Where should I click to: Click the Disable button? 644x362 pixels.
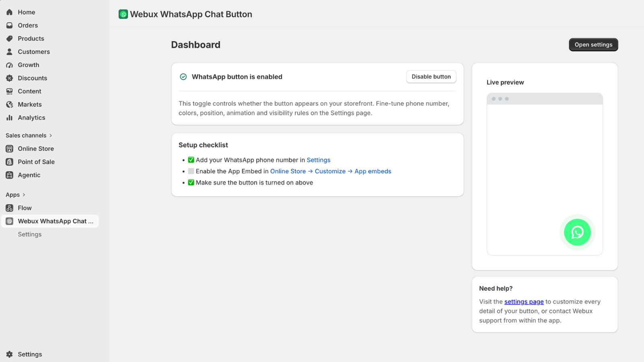point(431,77)
